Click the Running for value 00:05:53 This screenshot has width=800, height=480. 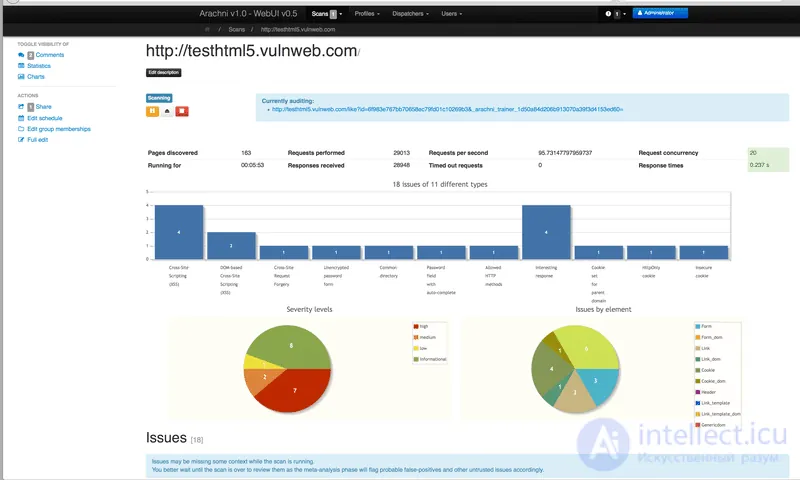253,165
